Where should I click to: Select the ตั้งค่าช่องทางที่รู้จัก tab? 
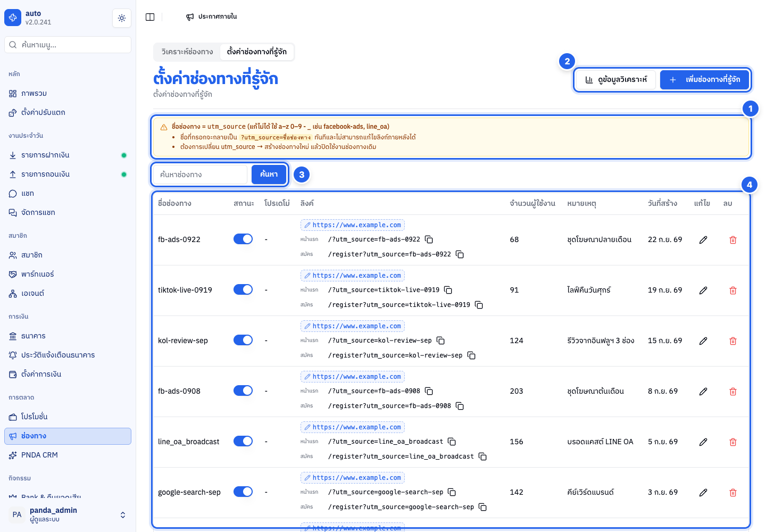(256, 52)
